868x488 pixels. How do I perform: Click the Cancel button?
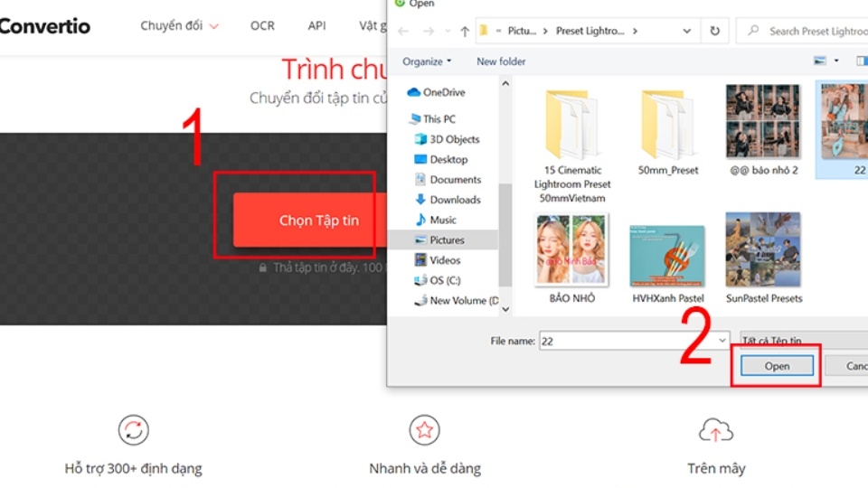coord(847,366)
